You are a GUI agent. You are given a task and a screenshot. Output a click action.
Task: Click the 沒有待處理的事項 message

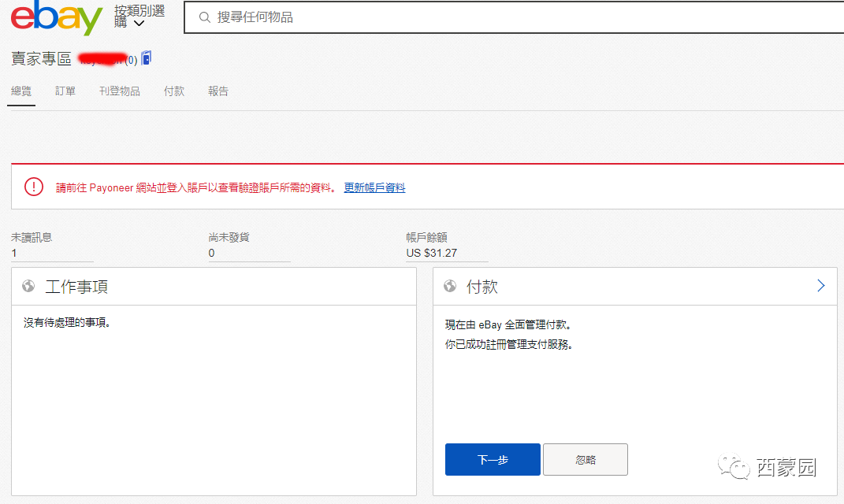tap(67, 323)
